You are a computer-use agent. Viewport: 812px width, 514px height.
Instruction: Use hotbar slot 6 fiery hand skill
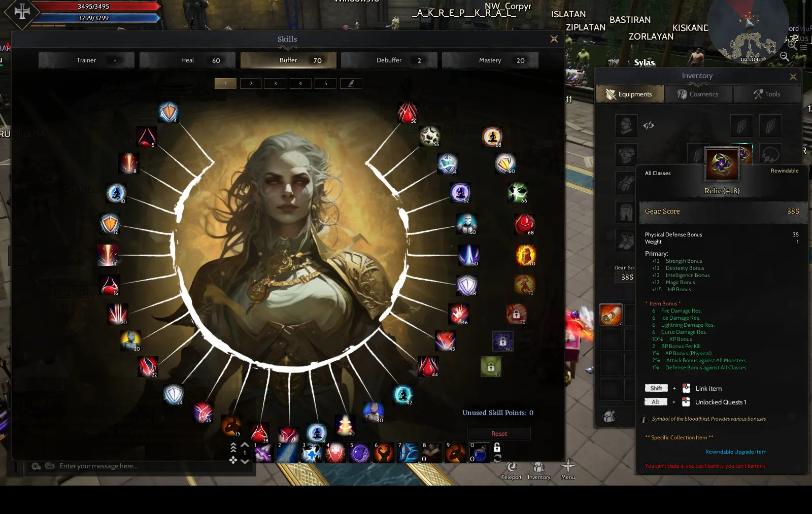[384, 453]
